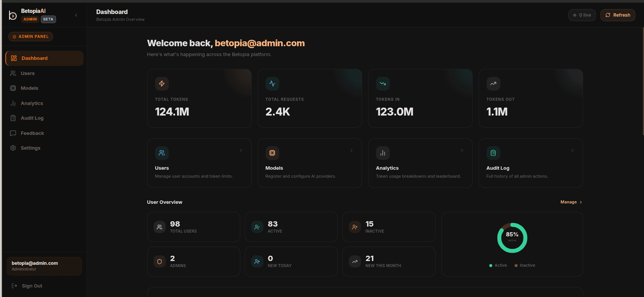
Task: Click the Active legend entry under the donut chart
Action: point(498,266)
